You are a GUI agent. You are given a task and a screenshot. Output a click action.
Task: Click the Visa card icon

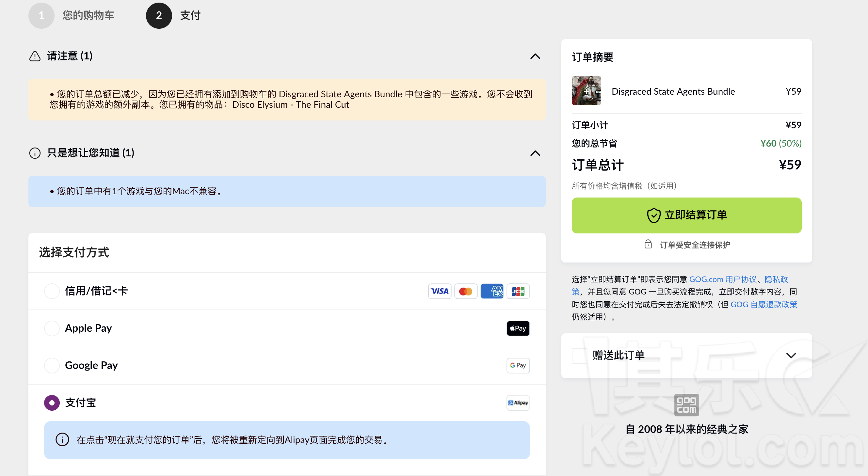point(440,291)
